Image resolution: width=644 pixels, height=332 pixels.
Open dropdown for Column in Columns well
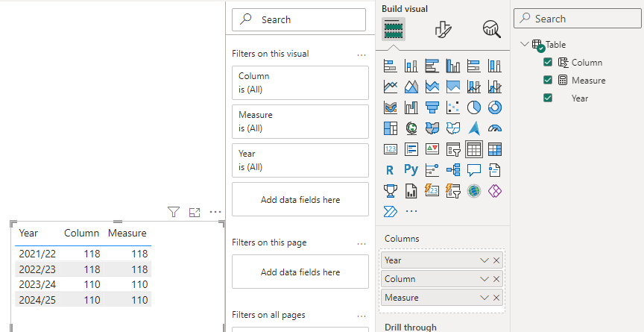484,279
